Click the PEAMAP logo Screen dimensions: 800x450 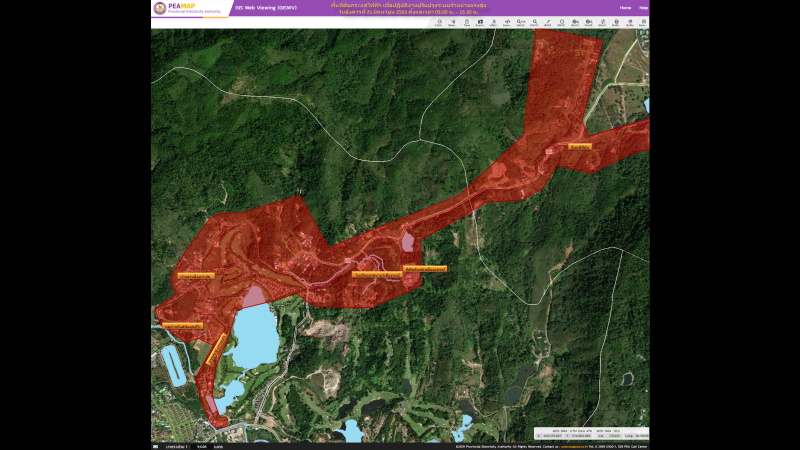click(188, 8)
